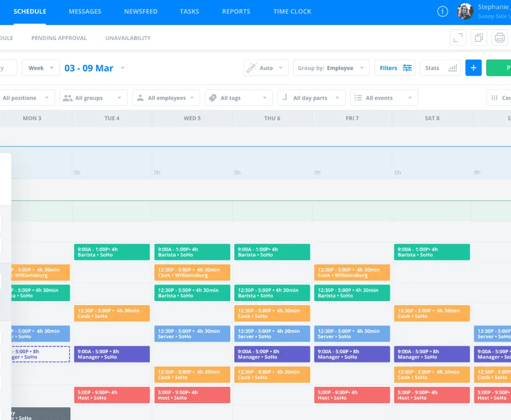
Task: Click the info circle icon in header
Action: pyautogui.click(x=442, y=12)
